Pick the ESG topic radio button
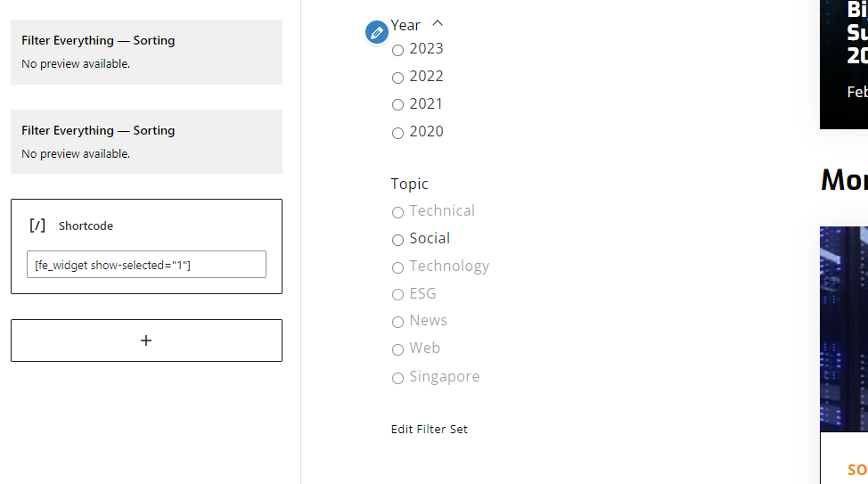The width and height of the screenshot is (868, 484). pos(397,295)
